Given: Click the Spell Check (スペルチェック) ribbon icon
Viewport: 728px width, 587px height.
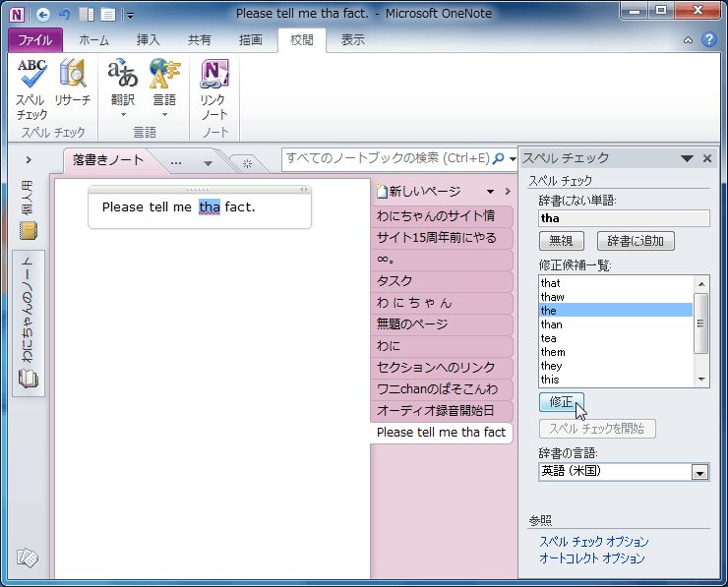Looking at the screenshot, I should [x=31, y=89].
